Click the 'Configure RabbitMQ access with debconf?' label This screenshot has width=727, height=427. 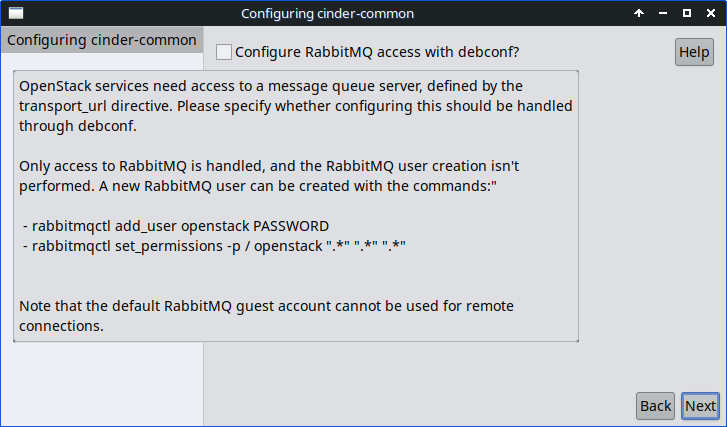tap(377, 52)
